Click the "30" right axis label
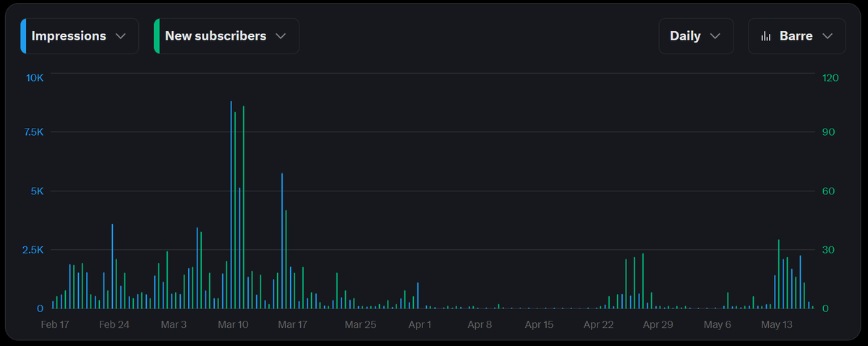Screen dimensions: 868x346 point(829,250)
